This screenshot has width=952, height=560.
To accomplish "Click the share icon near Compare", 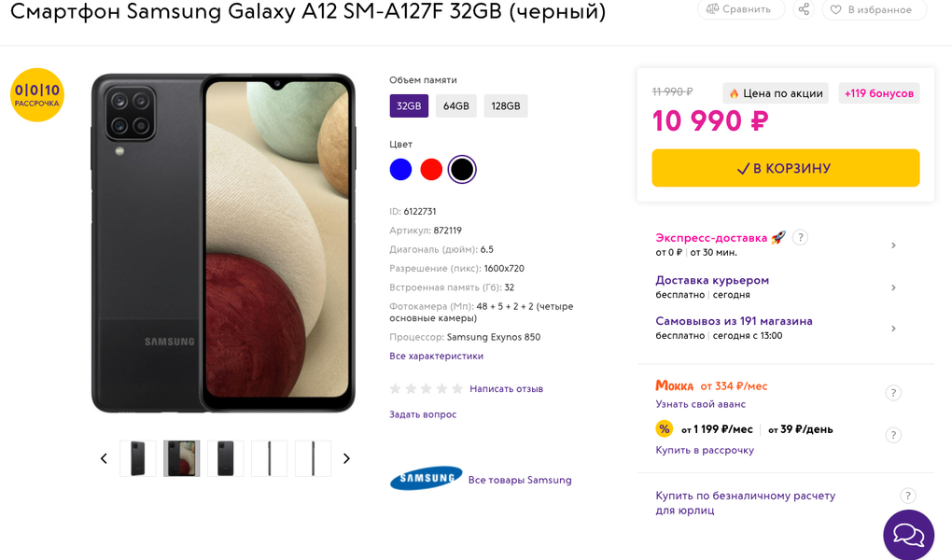I will click(804, 9).
